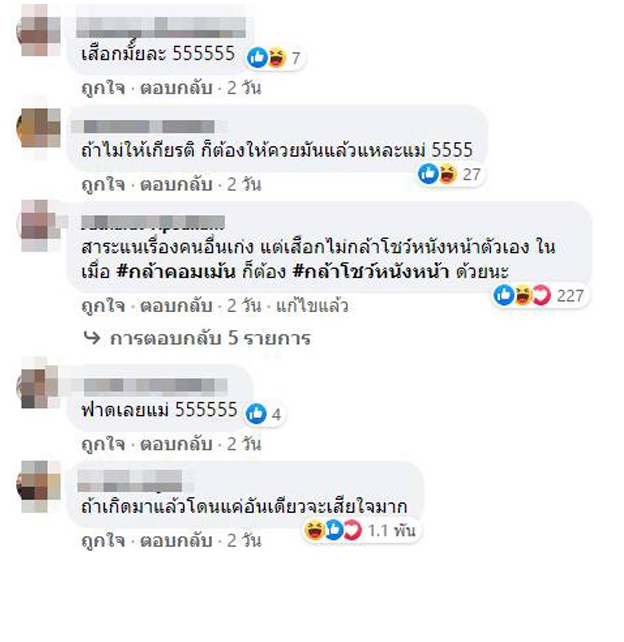Screen dimensions: 624x642
Task: Open the #กล้าโชว์หนังหน้า hashtag
Action: point(371,271)
